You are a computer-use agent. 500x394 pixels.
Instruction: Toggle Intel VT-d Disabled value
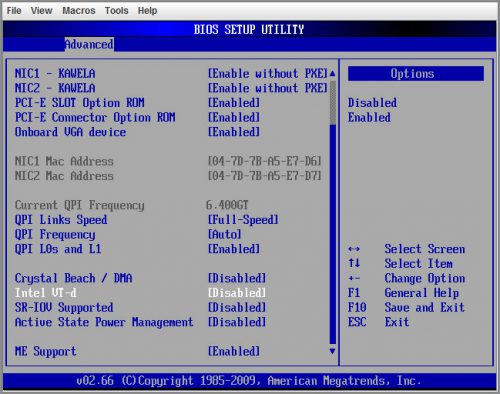237,293
